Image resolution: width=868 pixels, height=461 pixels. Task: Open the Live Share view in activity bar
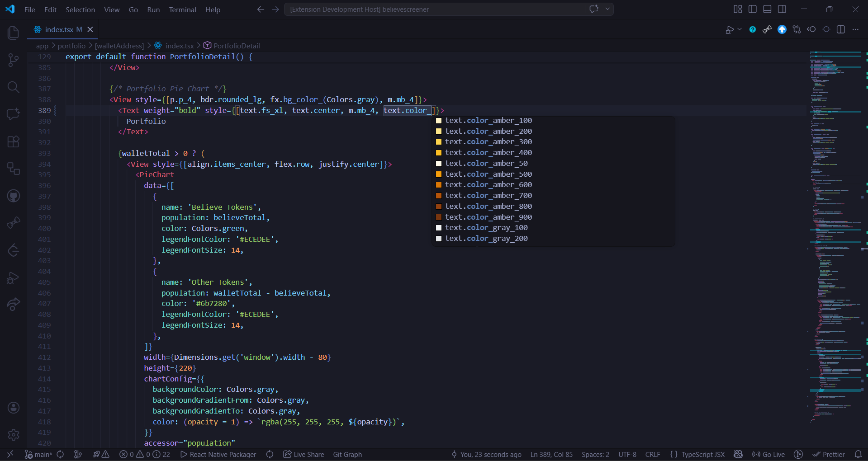[x=14, y=305]
